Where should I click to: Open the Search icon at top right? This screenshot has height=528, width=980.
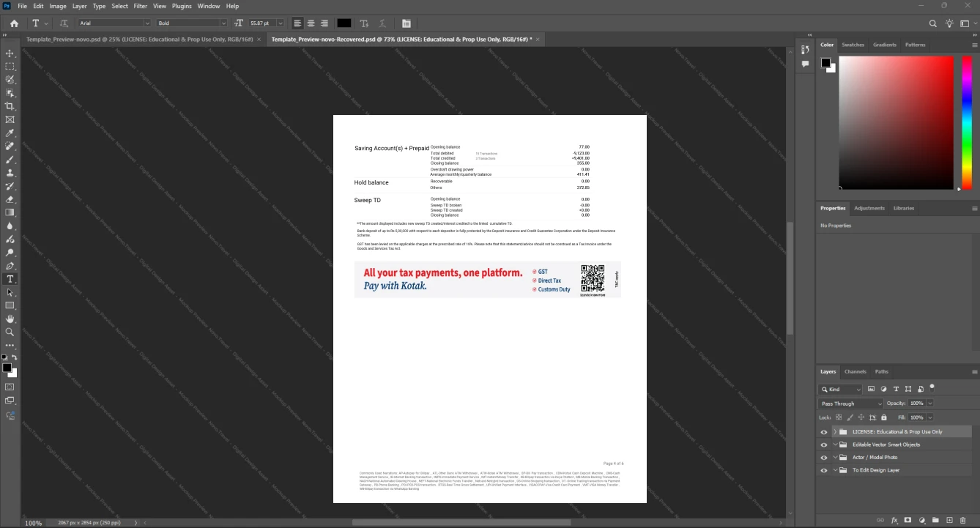click(933, 23)
